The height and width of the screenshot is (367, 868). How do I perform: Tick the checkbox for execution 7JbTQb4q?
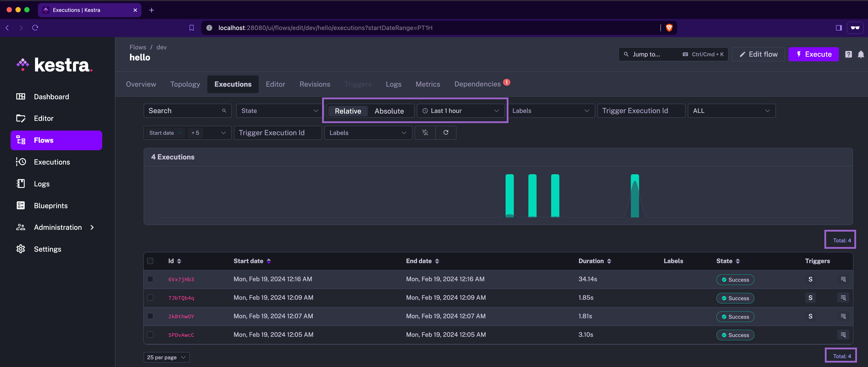coord(150,298)
